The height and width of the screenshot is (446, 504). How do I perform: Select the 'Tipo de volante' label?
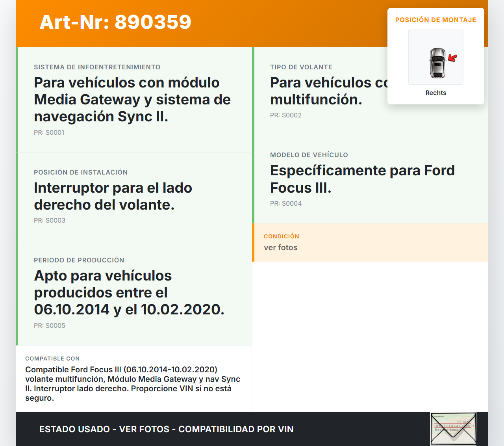301,67
